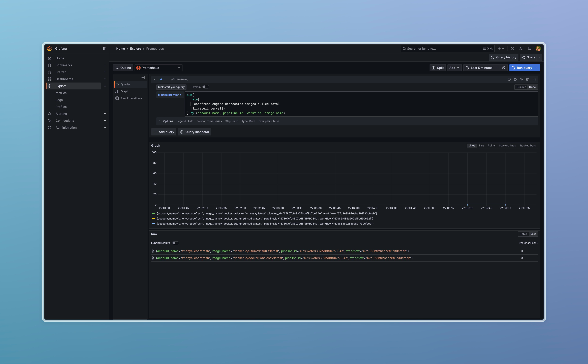Open the Prometheus data source dropdown

[158, 68]
